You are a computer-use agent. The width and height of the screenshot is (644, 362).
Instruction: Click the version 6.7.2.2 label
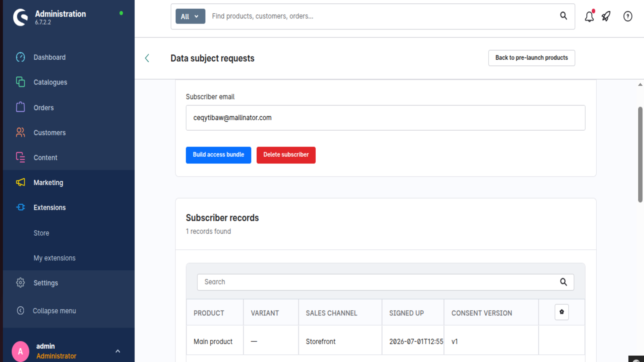(x=43, y=22)
